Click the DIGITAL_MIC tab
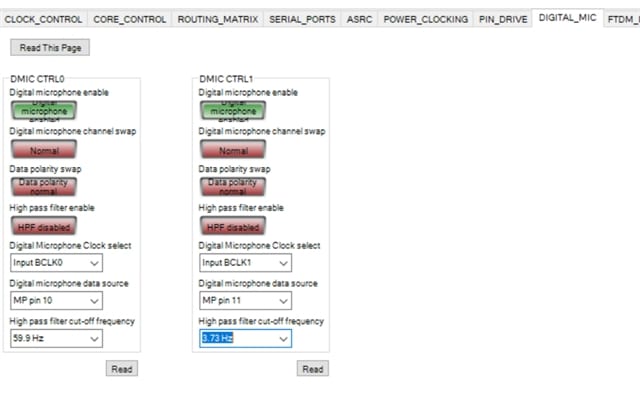This screenshot has height=397, width=640. click(567, 18)
